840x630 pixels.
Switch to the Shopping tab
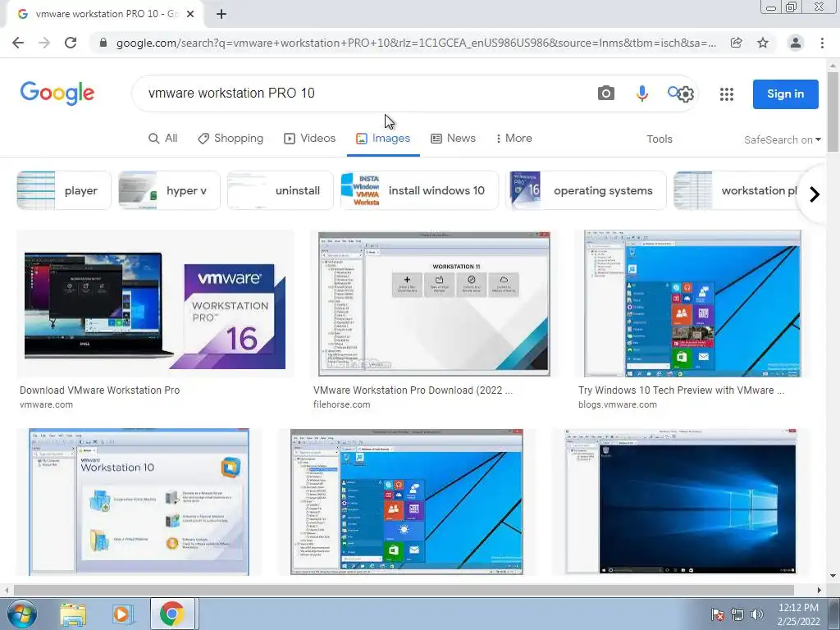tap(231, 138)
